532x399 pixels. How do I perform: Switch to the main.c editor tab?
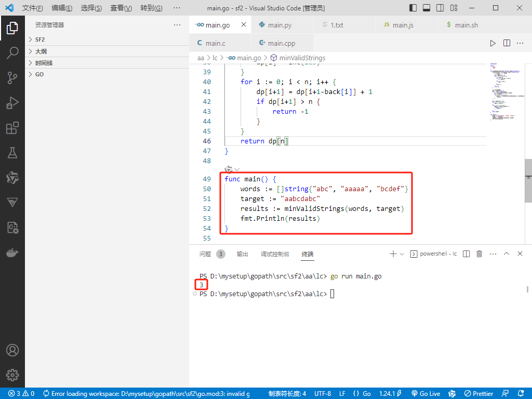[x=220, y=43]
